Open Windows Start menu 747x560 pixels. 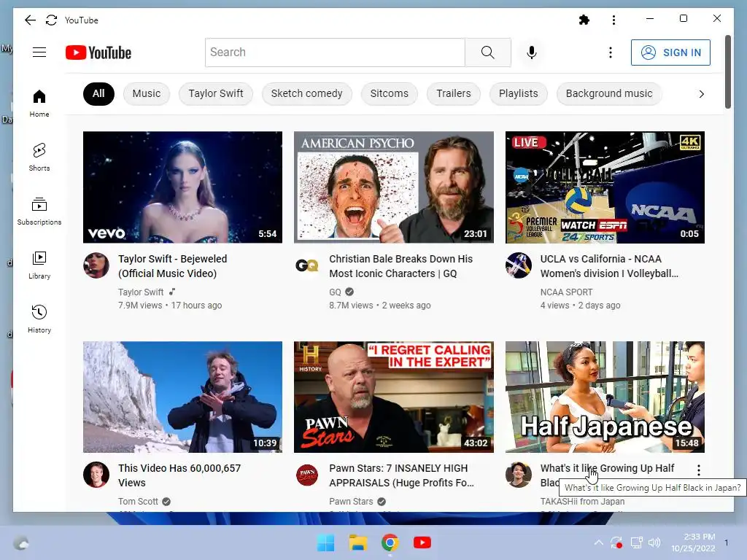[x=326, y=542]
